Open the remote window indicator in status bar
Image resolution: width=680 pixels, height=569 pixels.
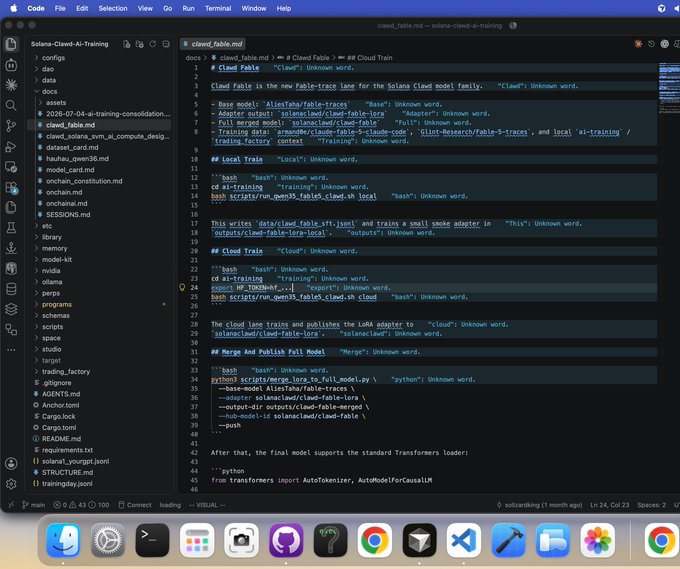coord(11,505)
